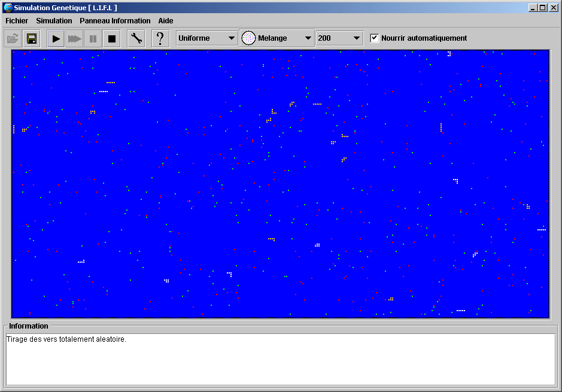Expand the 200 count dropdown
Image resolution: width=562 pixels, height=392 pixels.
tap(339, 38)
